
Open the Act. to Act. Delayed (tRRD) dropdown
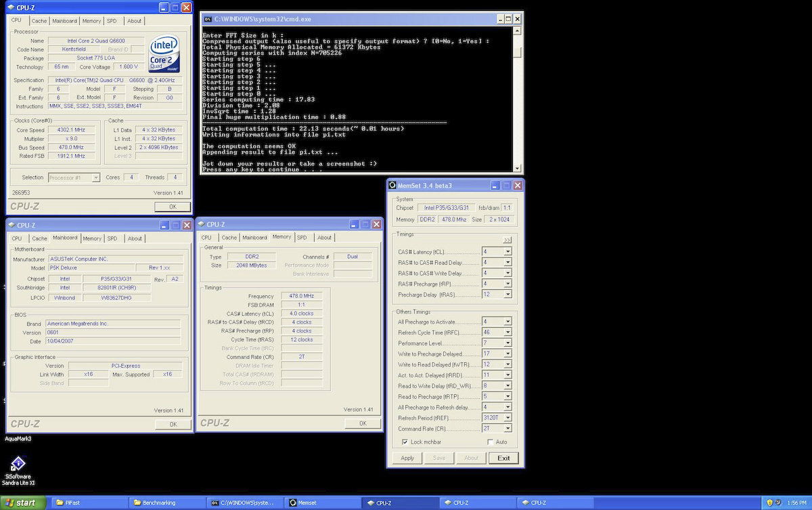[507, 375]
